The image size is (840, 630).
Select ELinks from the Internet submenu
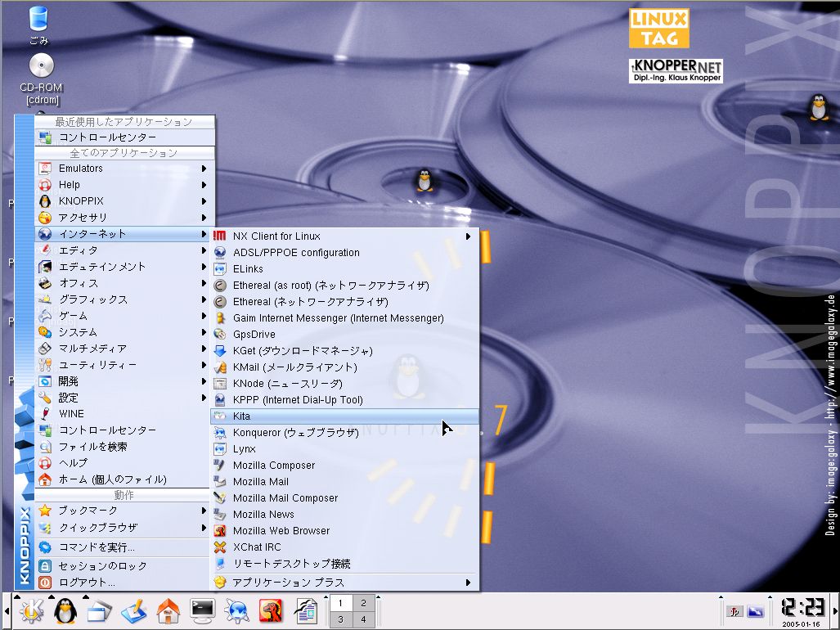[344, 269]
